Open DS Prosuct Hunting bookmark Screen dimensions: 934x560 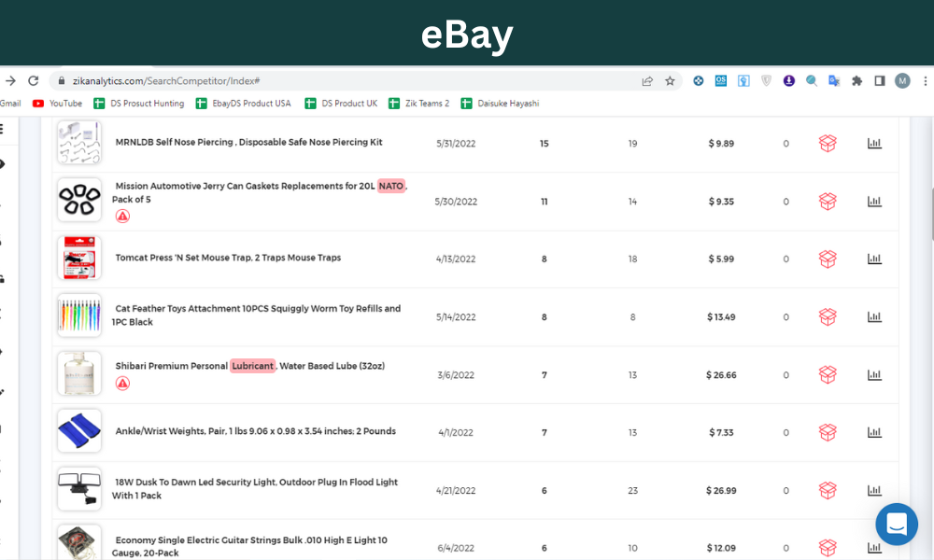tap(139, 104)
